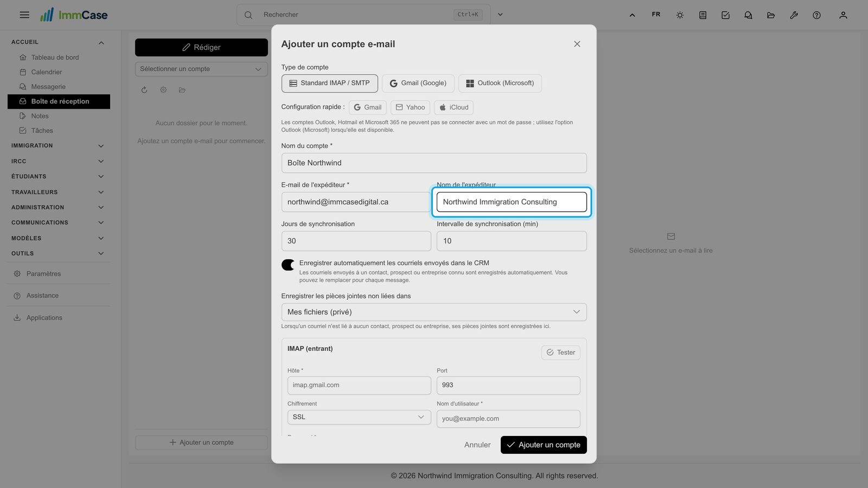Switch language with the FR button
The image size is (868, 488).
tap(656, 15)
